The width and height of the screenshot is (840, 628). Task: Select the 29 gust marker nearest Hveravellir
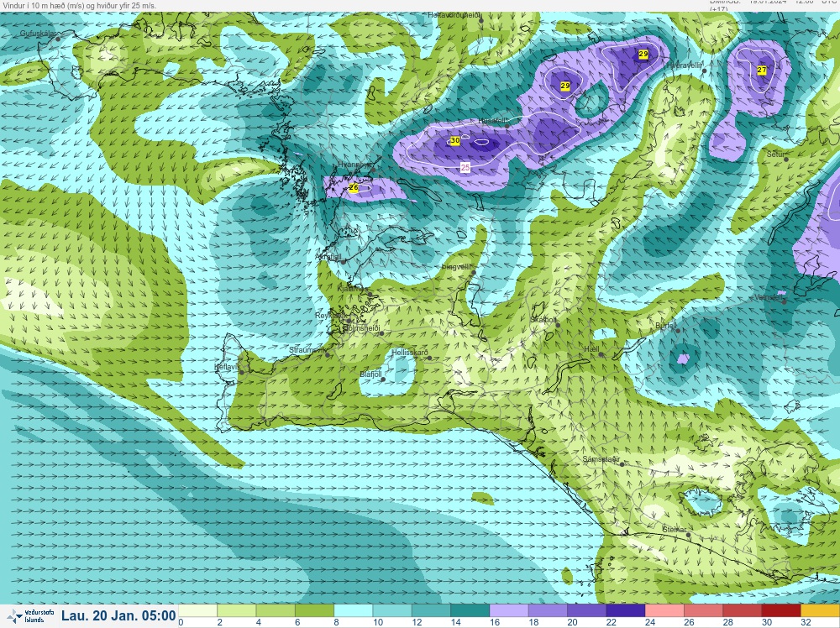643,54
